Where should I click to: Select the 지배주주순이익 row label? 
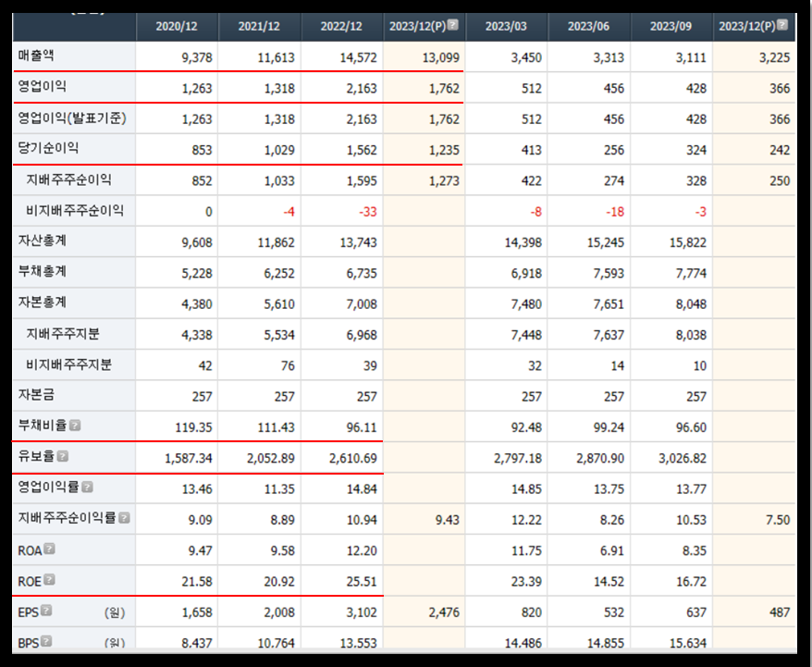(68, 179)
